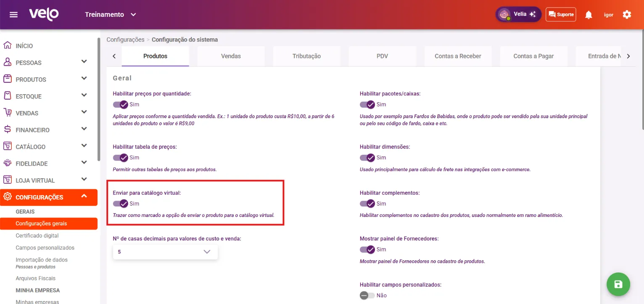Toggle Habilitar dimensões switch

coord(367,158)
